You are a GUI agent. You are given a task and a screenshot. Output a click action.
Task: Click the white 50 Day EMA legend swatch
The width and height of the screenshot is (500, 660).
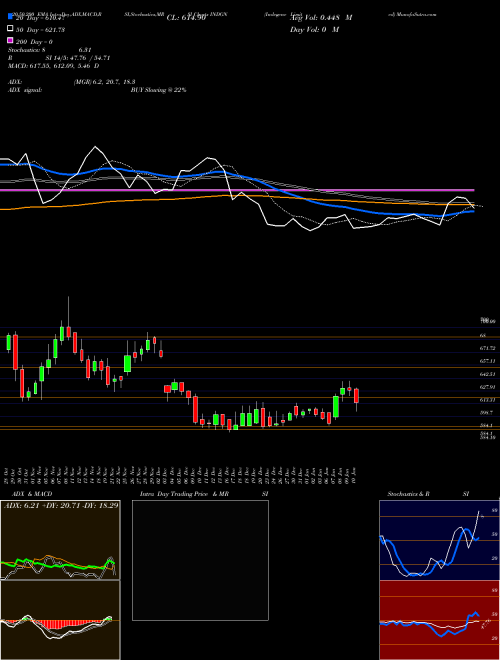10,29
